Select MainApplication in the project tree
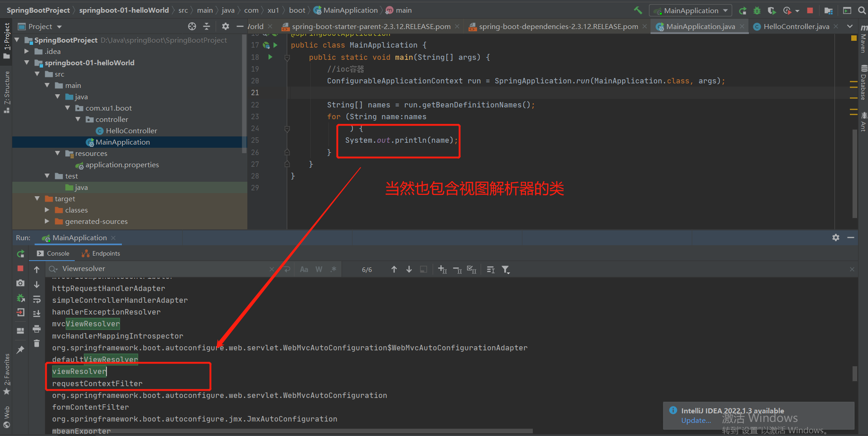Viewport: 868px width, 436px height. [x=122, y=142]
